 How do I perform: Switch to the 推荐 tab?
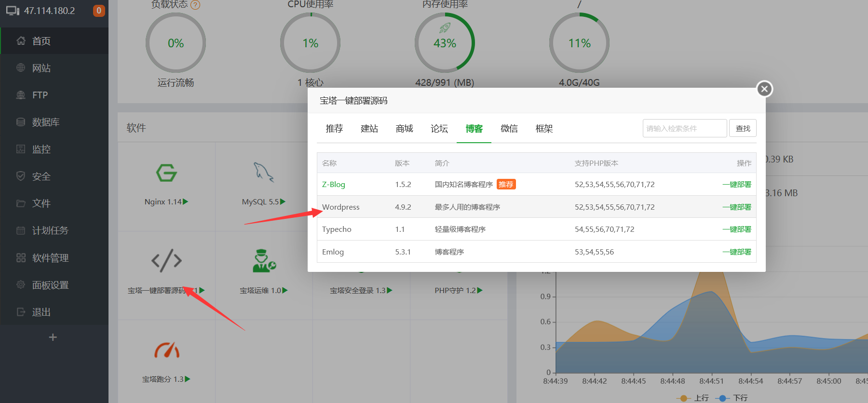point(334,128)
